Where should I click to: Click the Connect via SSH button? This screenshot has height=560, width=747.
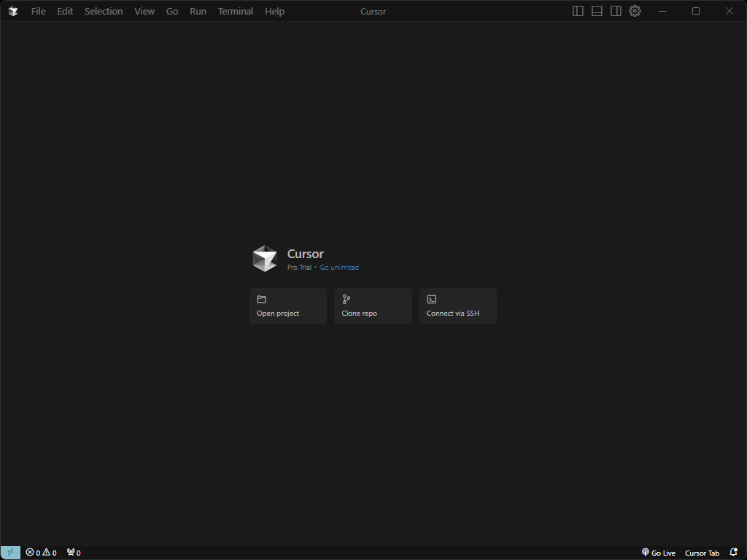point(458,306)
